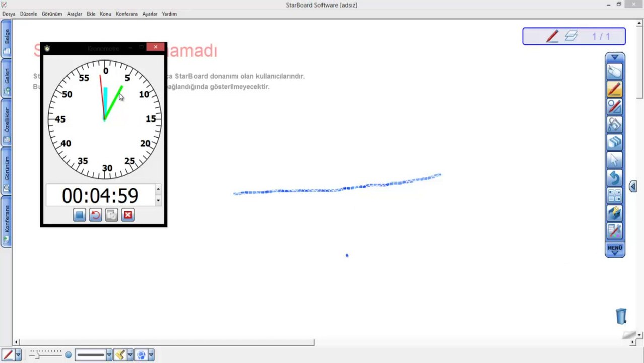Expand the highlighter options dropdown arrow
Screen dimensions: 644x363
[130, 355]
